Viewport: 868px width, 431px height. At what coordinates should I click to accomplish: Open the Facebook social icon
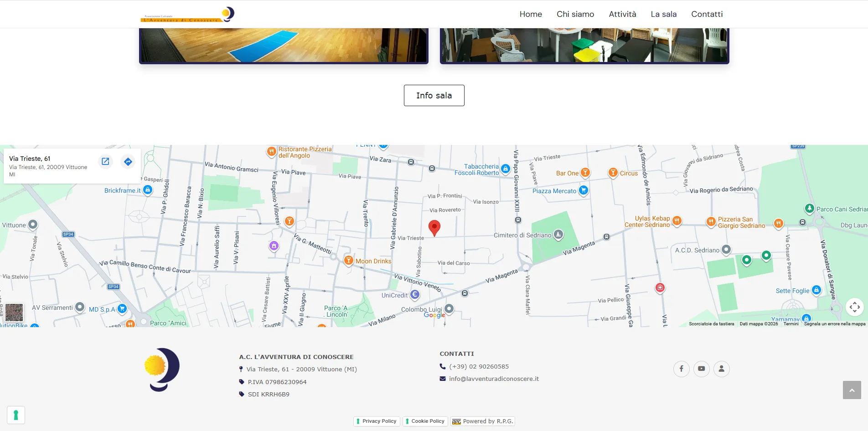tap(681, 369)
